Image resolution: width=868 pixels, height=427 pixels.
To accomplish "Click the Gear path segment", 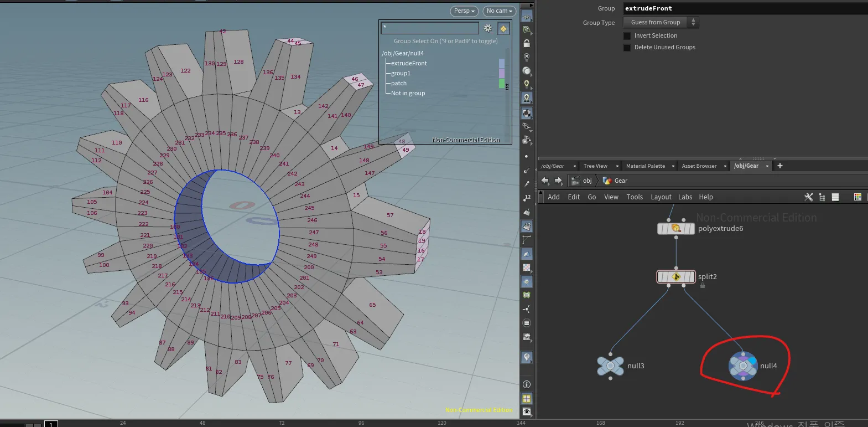I will coord(615,181).
